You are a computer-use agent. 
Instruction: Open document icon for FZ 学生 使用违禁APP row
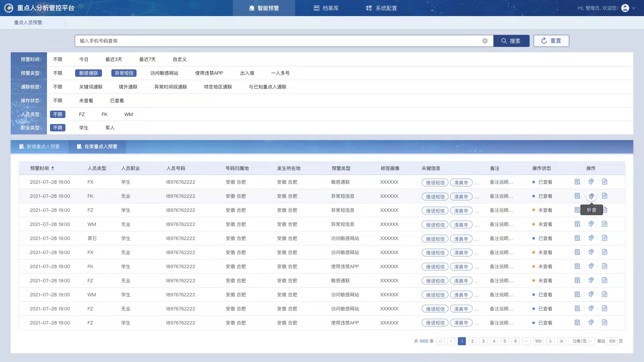[x=604, y=322]
